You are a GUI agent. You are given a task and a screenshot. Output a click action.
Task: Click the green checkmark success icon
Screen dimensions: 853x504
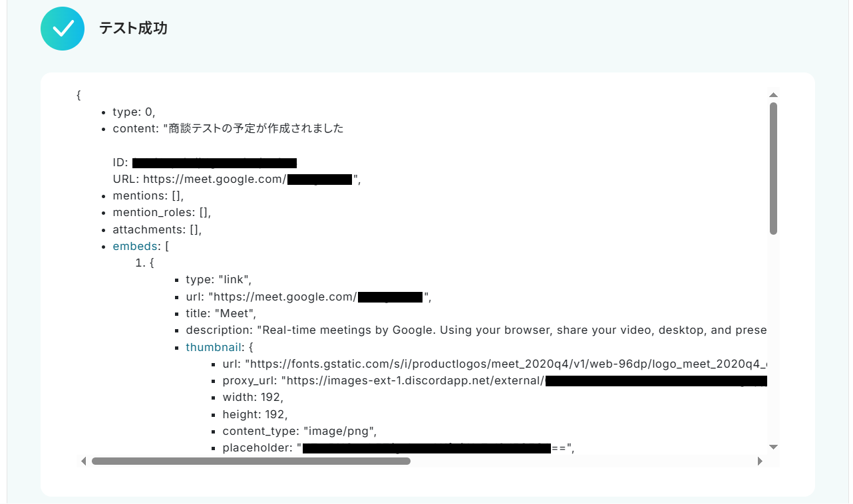coord(63,29)
